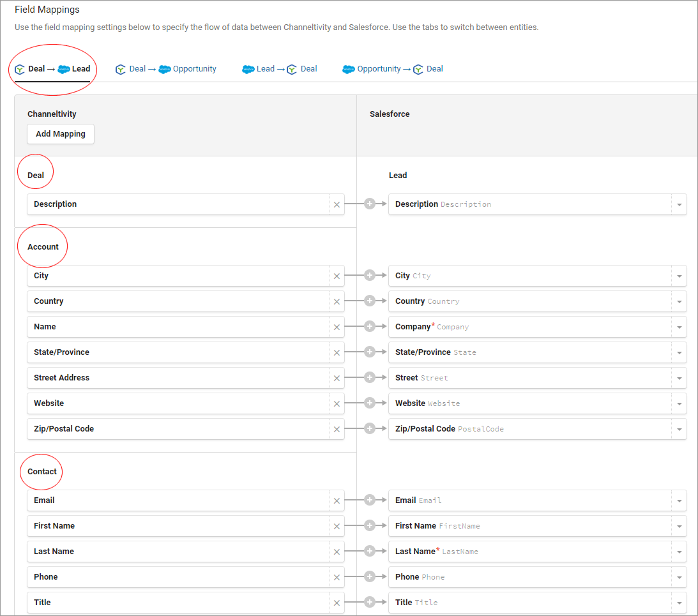Image resolution: width=698 pixels, height=616 pixels.
Task: Open the Title field dropdown
Action: [679, 602]
